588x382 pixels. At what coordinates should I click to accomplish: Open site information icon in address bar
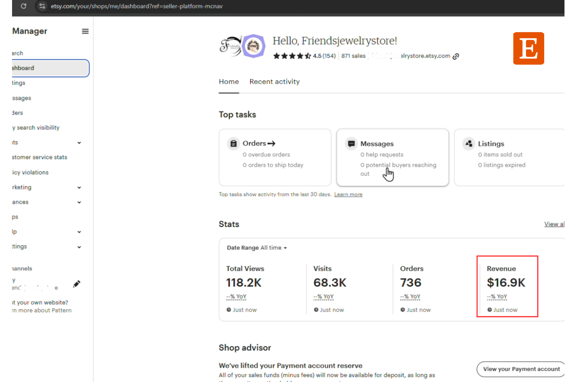point(42,6)
